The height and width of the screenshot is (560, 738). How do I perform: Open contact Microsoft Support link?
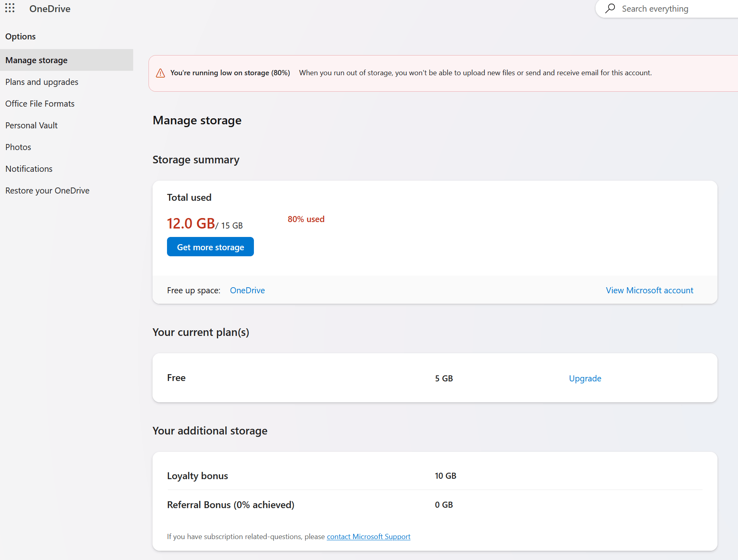[x=369, y=537]
